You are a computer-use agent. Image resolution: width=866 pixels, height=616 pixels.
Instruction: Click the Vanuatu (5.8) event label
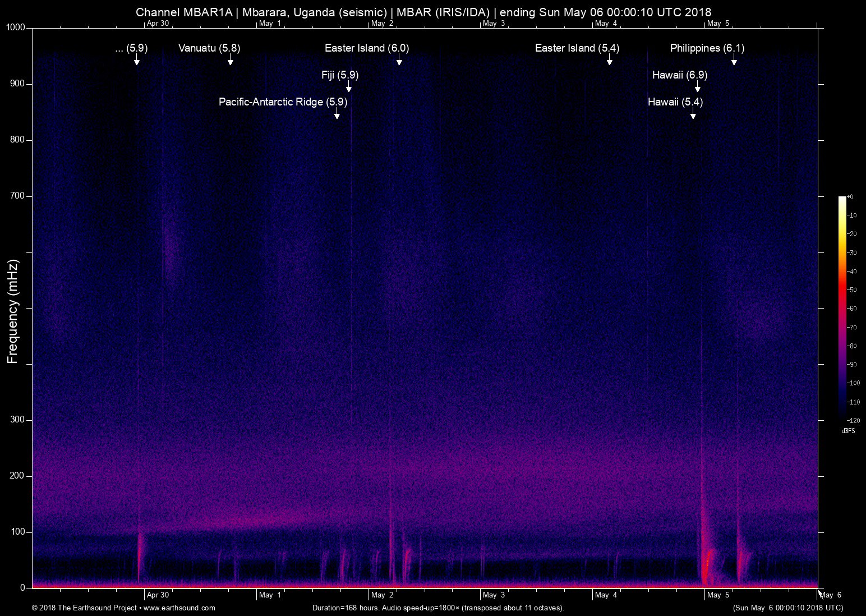click(x=209, y=48)
